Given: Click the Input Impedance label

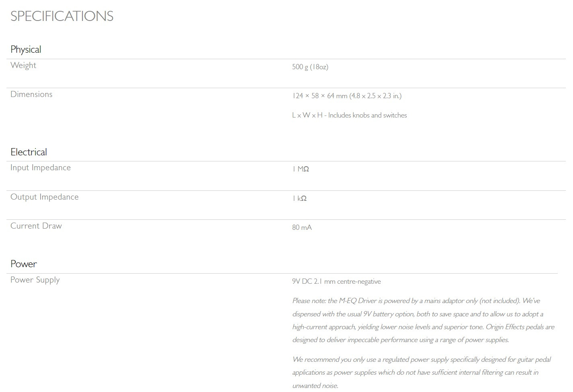Looking at the screenshot, I should (41, 168).
